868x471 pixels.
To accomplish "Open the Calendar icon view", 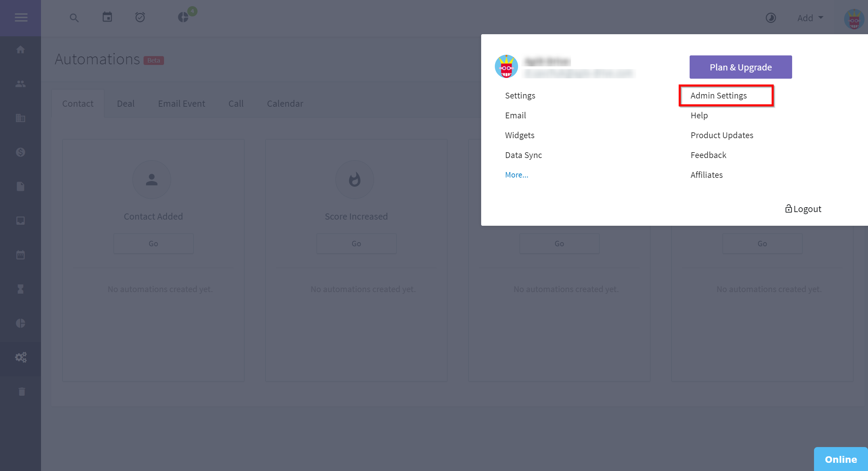I will (x=107, y=17).
